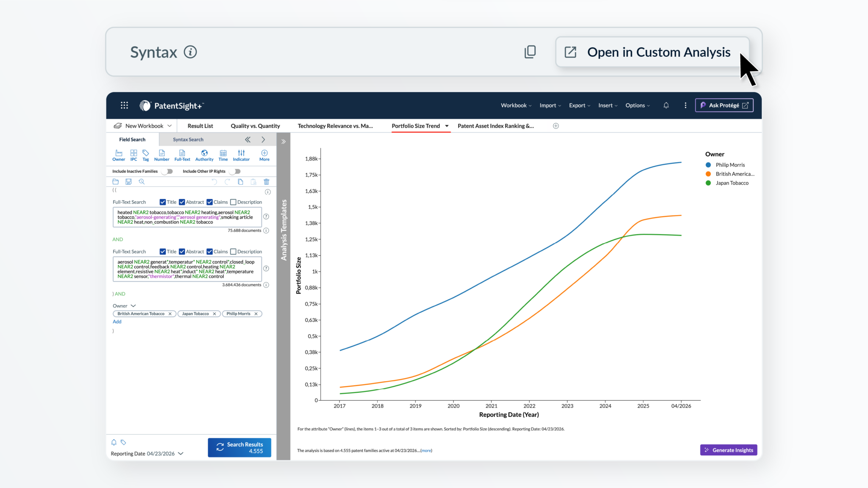Toggle Include Other IP Rights switch

click(235, 171)
